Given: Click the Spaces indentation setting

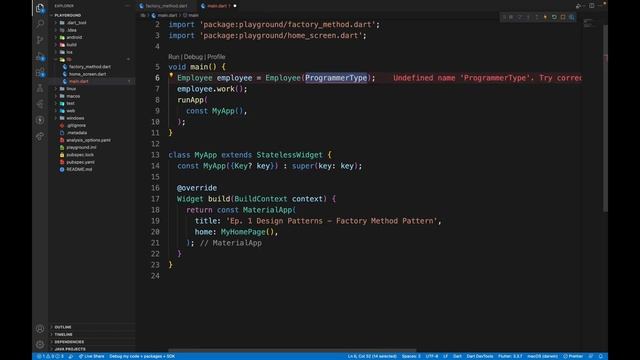Looking at the screenshot, I should 411,356.
